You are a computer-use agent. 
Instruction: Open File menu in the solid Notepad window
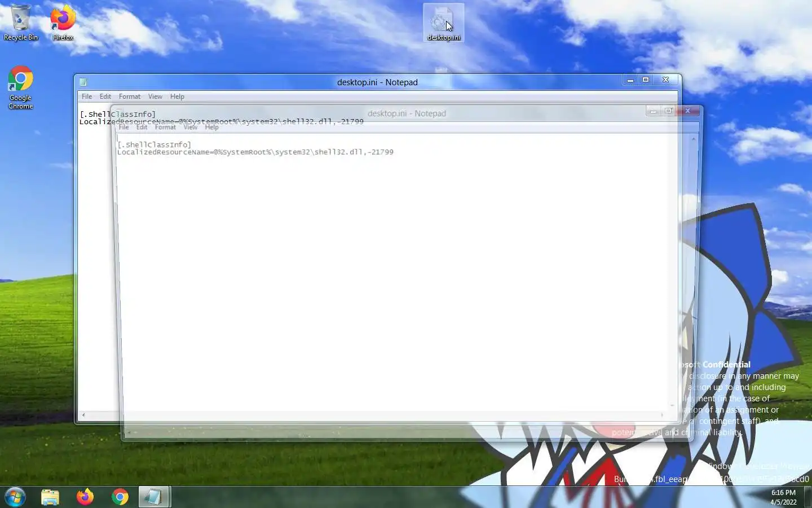[87, 97]
